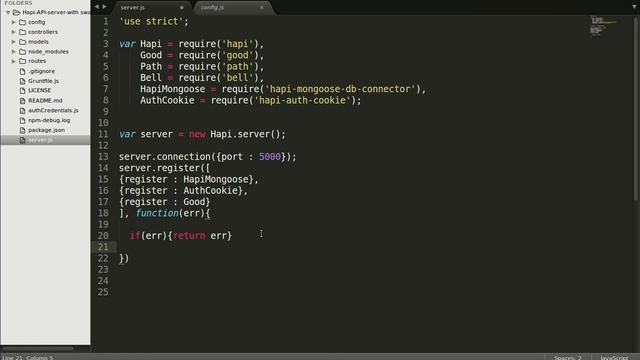Viewport: 640px width, 360px height.
Task: Click the npm-debug.log file icon
Action: tap(22, 120)
